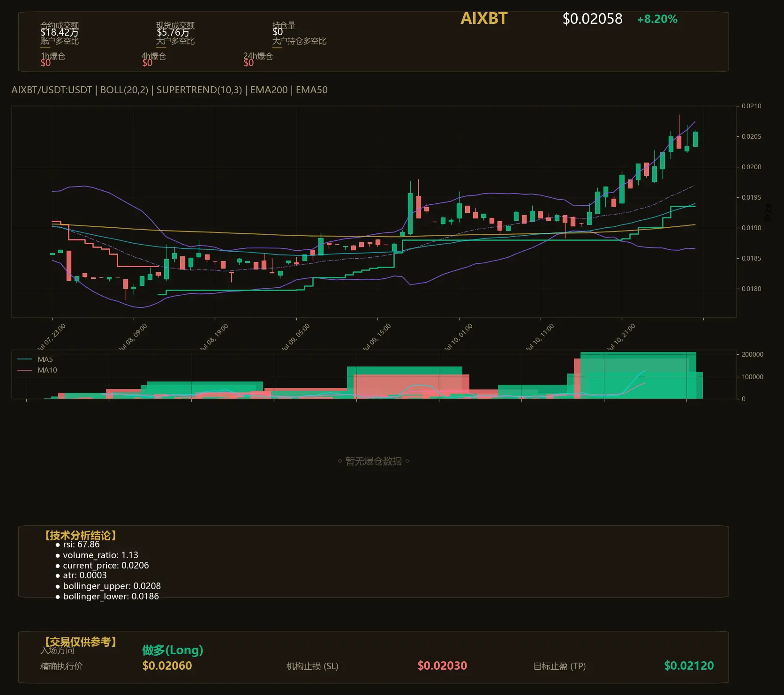Click the +8.20% change indicator
This screenshot has height=695, width=784.
(x=657, y=19)
